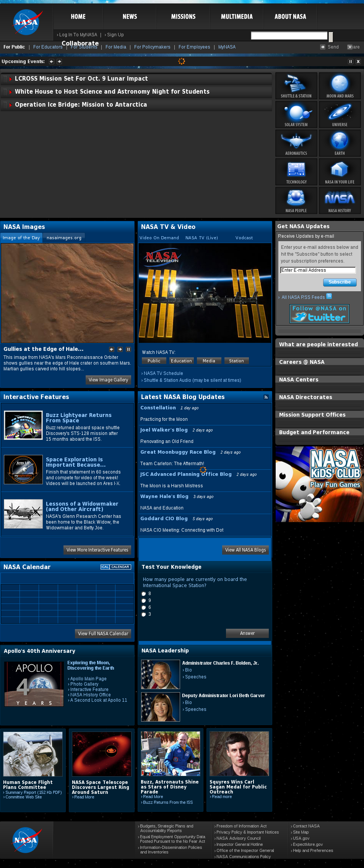
Task: Open the For Educators link
Action: pos(48,47)
